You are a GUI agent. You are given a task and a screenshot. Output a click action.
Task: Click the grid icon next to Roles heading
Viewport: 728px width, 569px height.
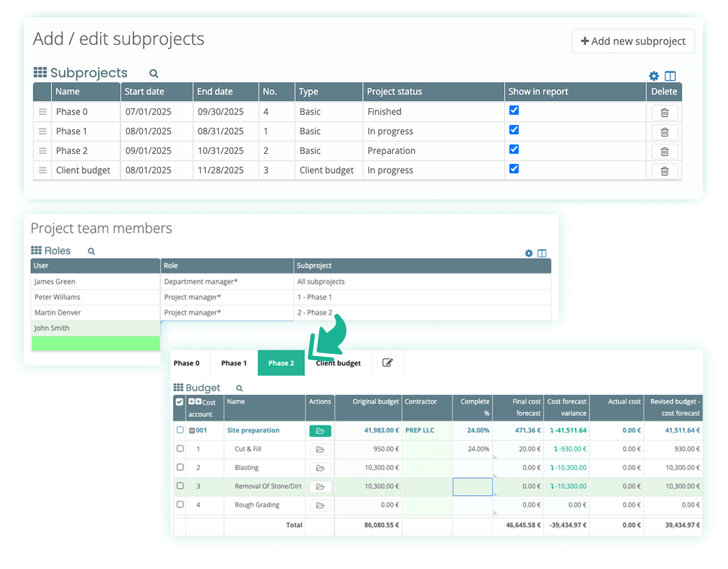pyautogui.click(x=36, y=250)
